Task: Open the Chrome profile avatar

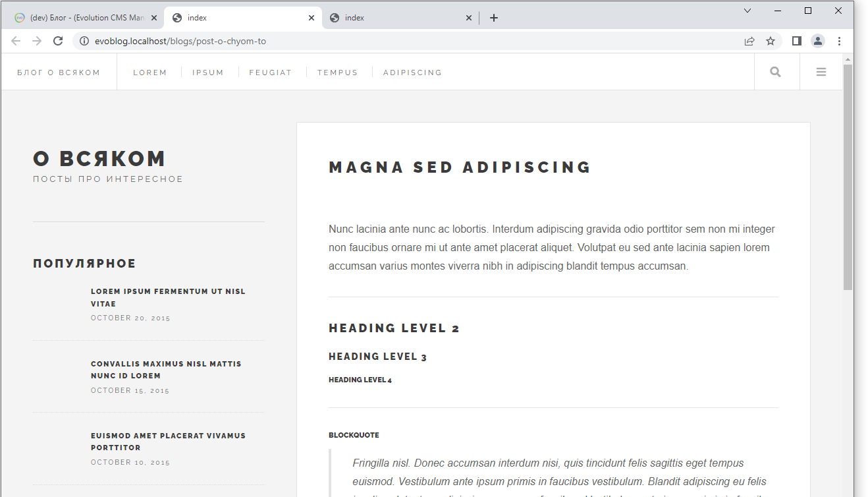Action: point(817,41)
